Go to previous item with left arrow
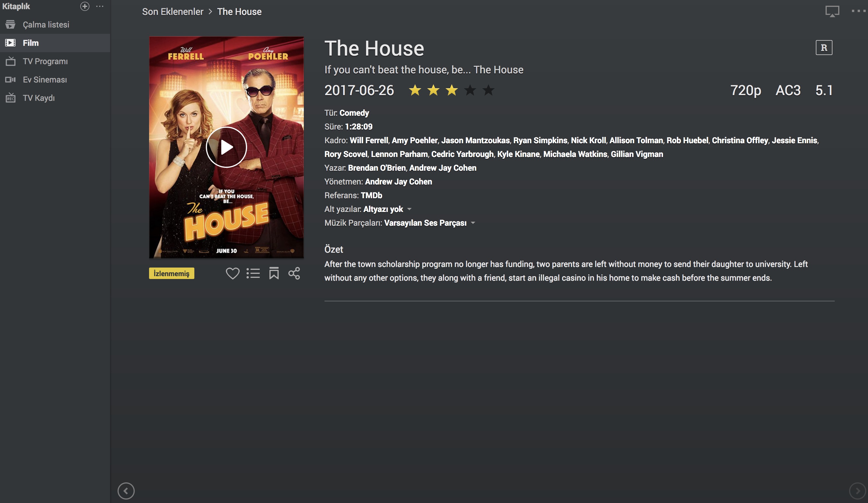Image resolution: width=868 pixels, height=503 pixels. coord(126,491)
